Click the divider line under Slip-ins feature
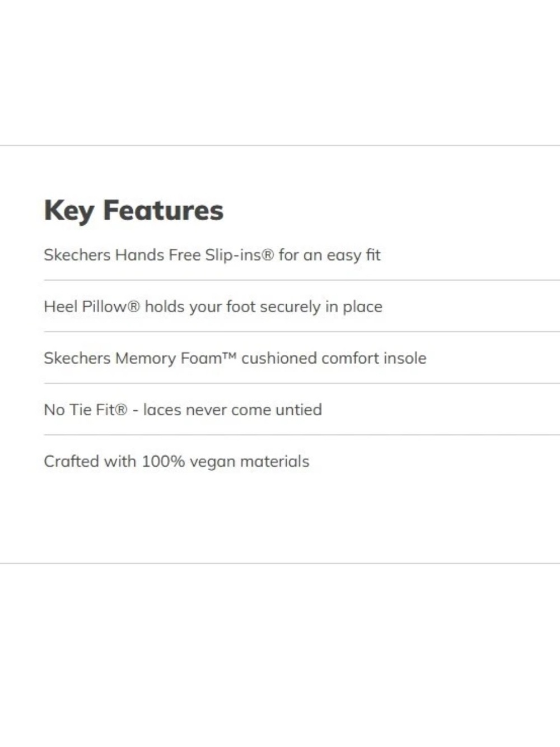 click(x=302, y=280)
